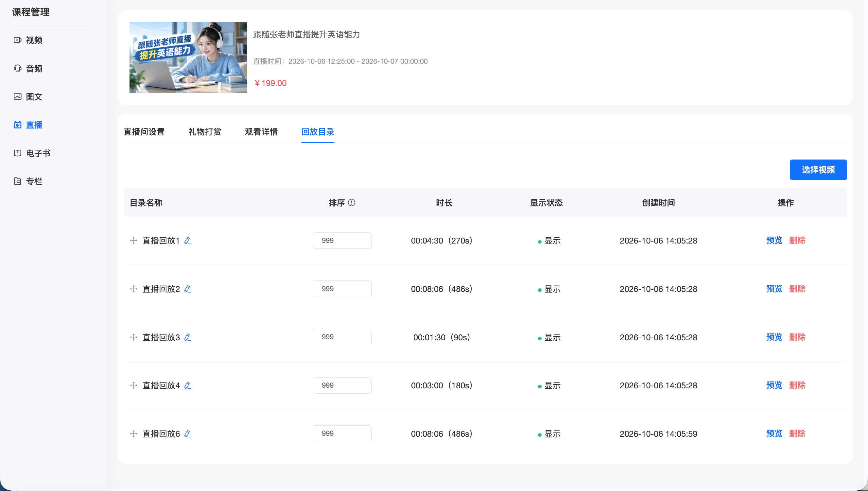Click the edit pencil icon beside 直播回放6
The height and width of the screenshot is (491, 868).
(188, 434)
